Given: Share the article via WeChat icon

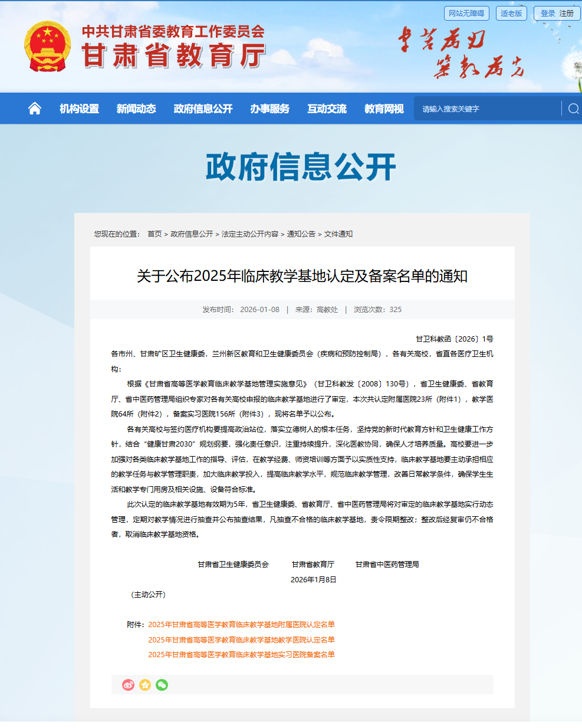Looking at the screenshot, I should click(x=162, y=685).
